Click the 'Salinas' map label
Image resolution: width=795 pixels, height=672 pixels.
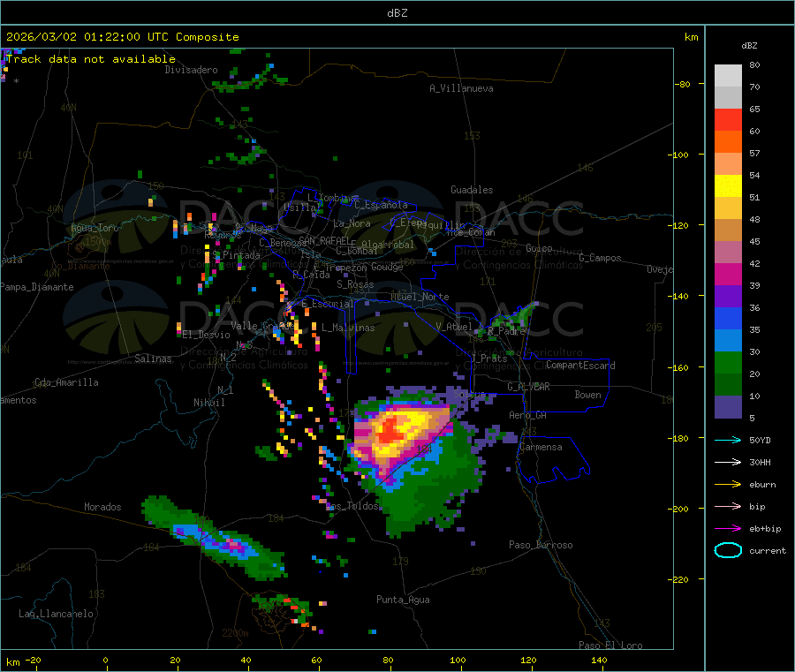point(153,359)
